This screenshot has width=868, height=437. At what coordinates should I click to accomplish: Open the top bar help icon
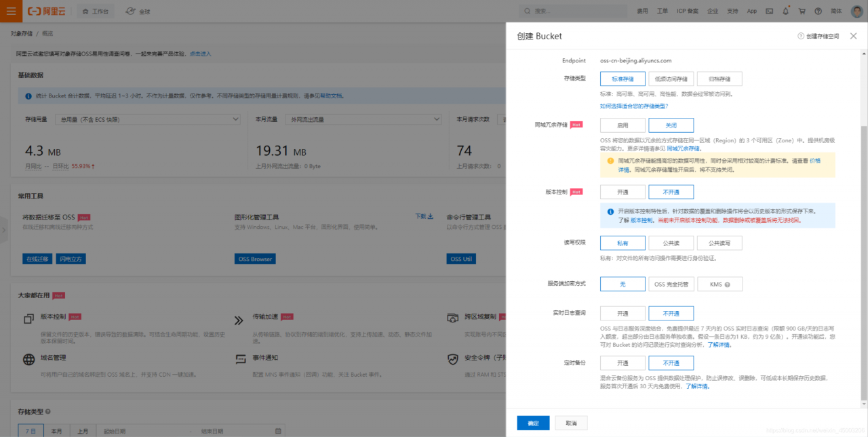(818, 12)
